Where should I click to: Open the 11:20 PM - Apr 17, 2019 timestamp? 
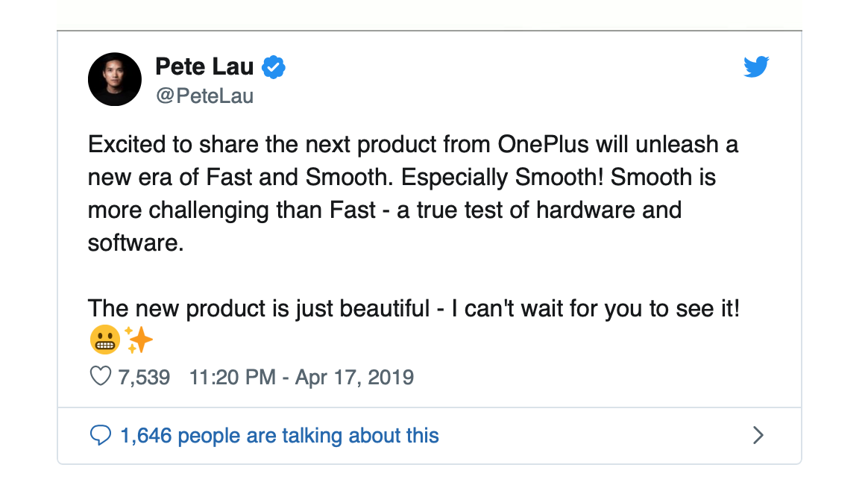(302, 377)
